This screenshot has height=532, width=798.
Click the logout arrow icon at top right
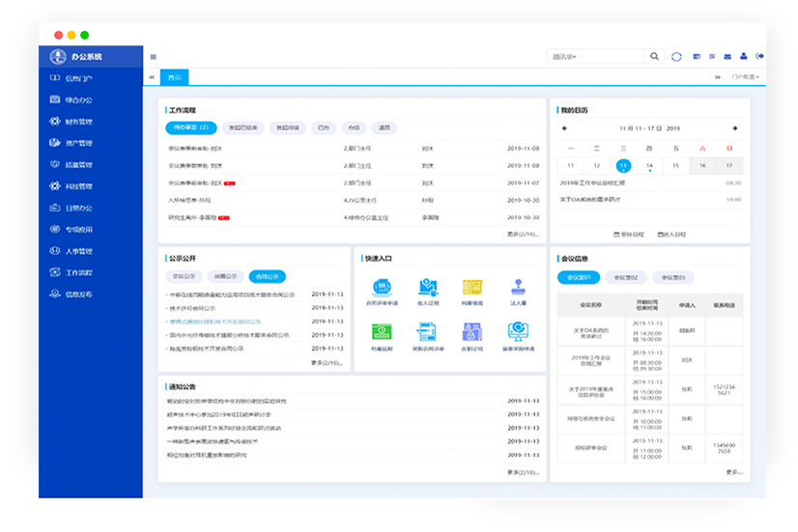tap(758, 56)
